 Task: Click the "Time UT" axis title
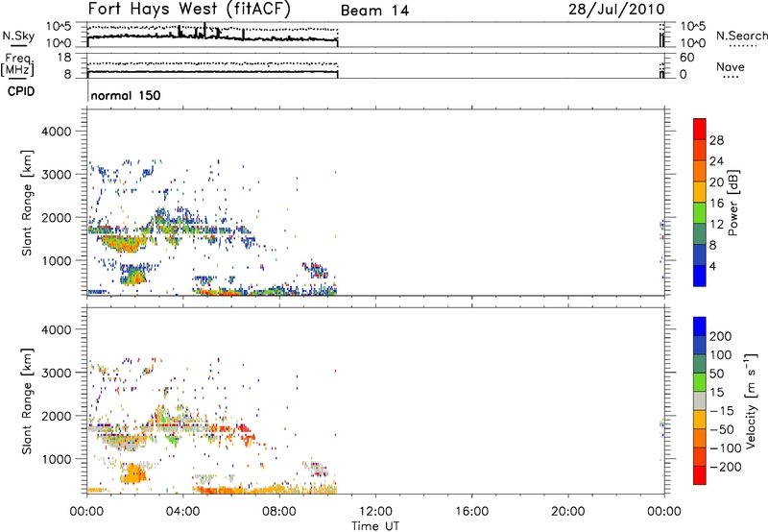point(375,526)
